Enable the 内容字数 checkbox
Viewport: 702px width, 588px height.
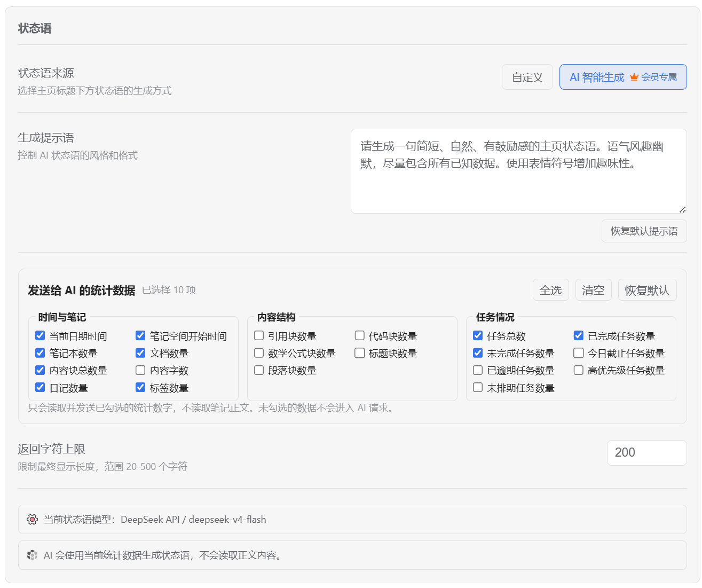click(140, 370)
